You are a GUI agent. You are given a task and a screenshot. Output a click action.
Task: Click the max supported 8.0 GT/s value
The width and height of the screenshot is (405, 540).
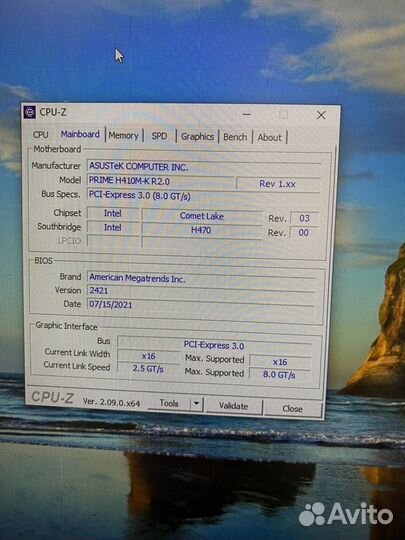coord(279,375)
